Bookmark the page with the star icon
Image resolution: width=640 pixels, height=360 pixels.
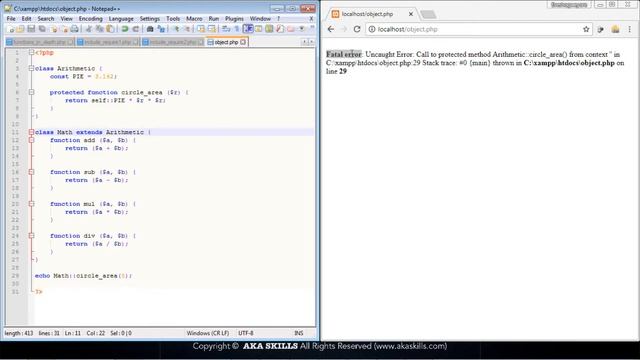(x=586, y=29)
